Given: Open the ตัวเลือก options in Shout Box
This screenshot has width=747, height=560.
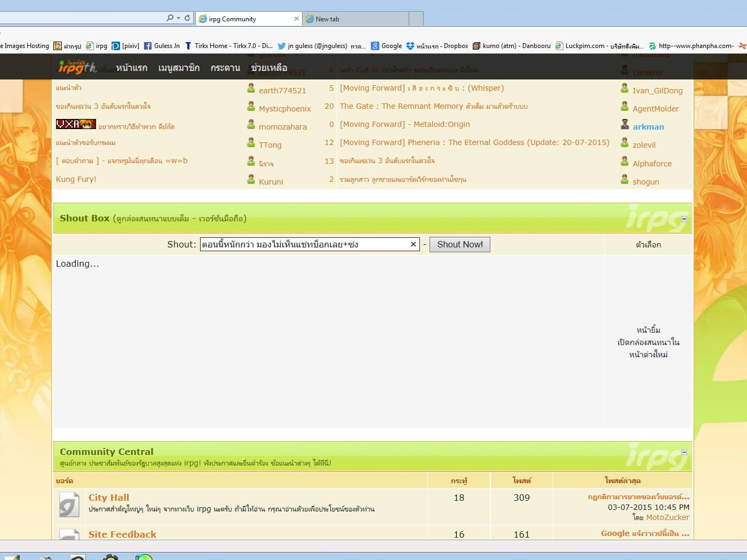Looking at the screenshot, I should pyautogui.click(x=648, y=244).
